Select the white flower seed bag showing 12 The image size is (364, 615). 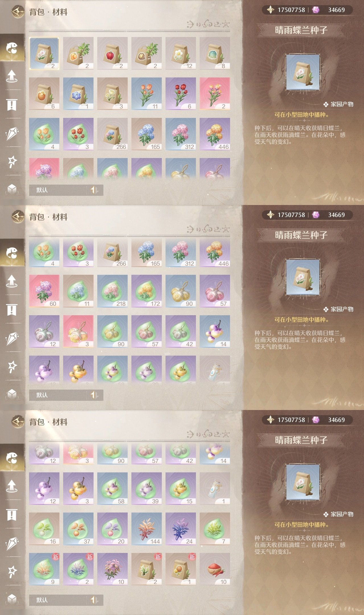pyautogui.click(x=181, y=53)
